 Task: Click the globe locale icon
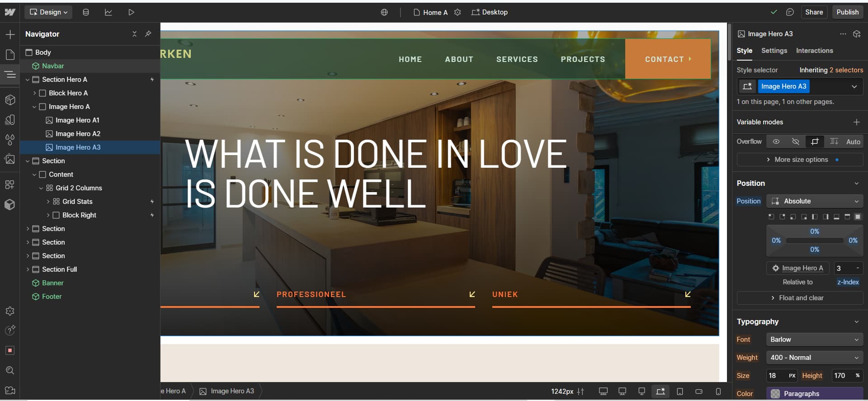click(x=384, y=12)
